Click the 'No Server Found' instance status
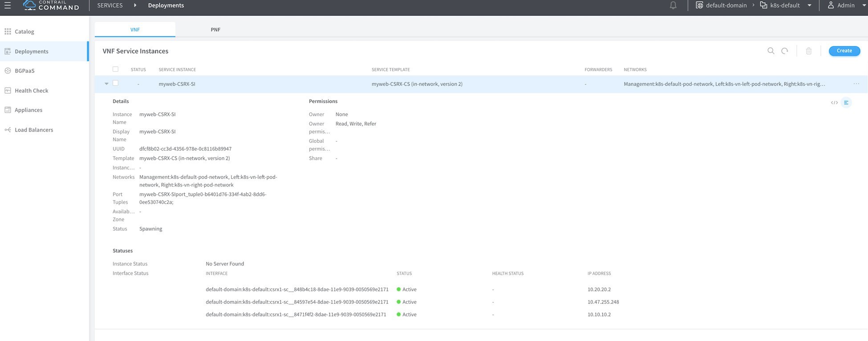Viewport: 868px width, 341px height. [x=225, y=264]
